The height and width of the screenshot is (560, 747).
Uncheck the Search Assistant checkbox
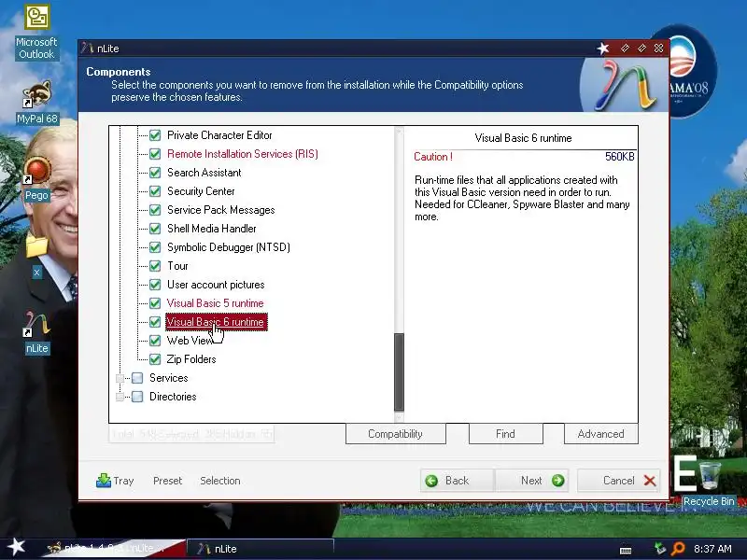(155, 173)
